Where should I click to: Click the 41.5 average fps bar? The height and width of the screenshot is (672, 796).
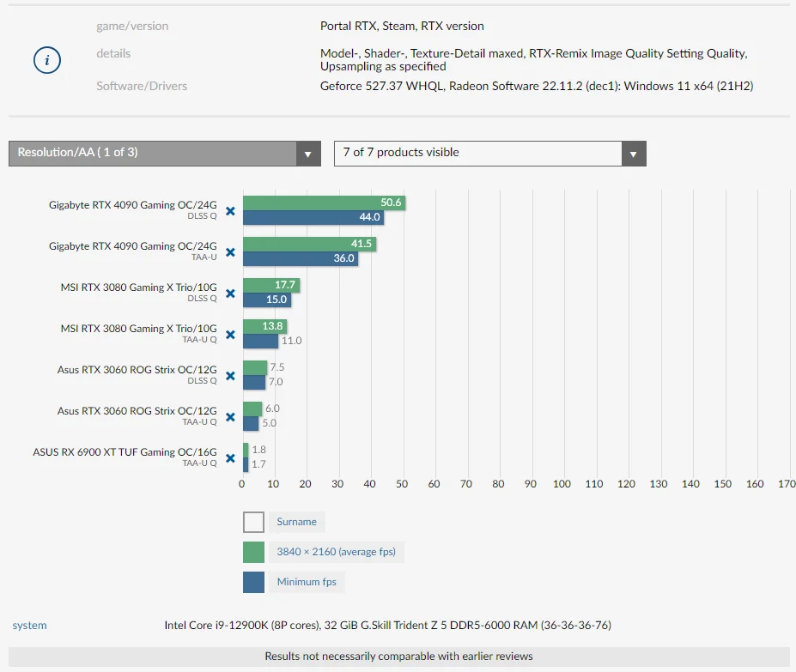tap(310, 244)
